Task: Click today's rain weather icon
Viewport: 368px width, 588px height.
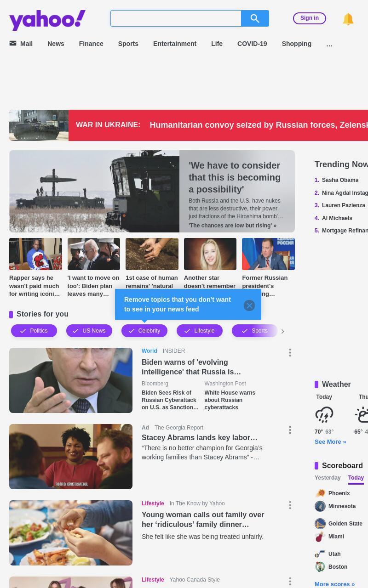Action: coord(324,414)
